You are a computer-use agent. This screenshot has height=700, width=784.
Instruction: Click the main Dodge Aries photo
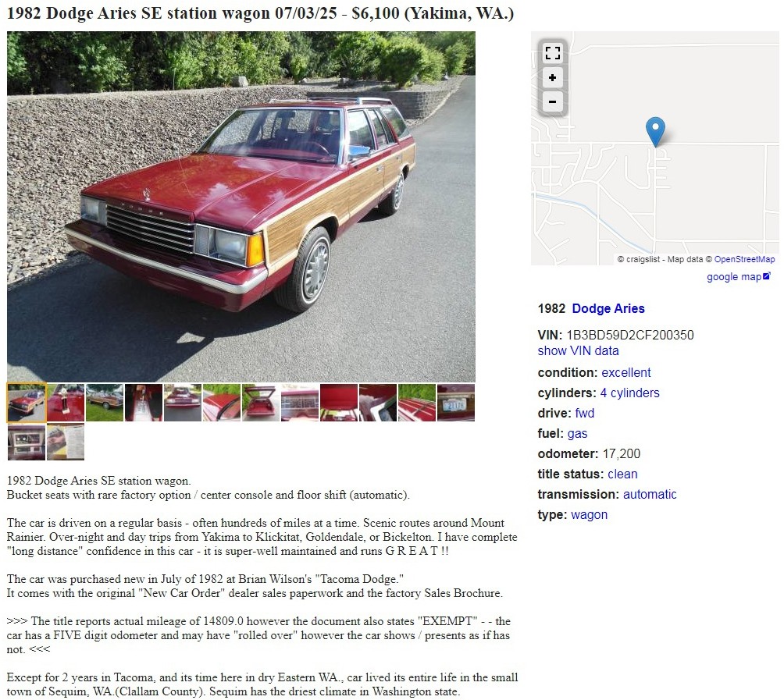(x=241, y=207)
